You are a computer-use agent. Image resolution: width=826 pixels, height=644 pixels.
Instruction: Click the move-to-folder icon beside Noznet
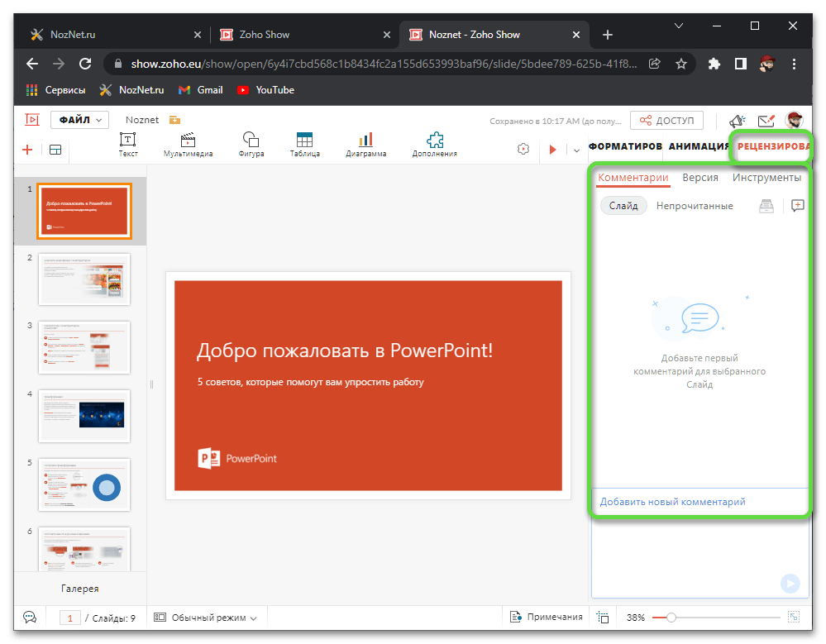coord(175,120)
